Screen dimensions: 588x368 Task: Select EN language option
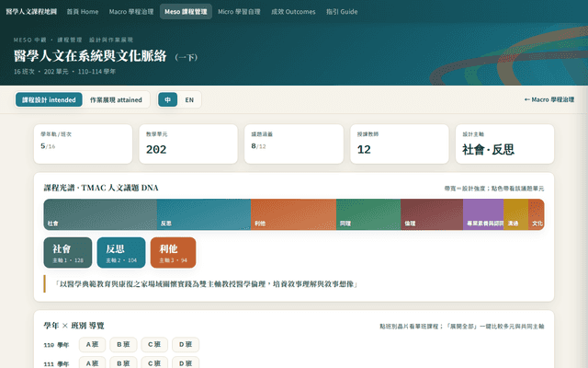189,100
